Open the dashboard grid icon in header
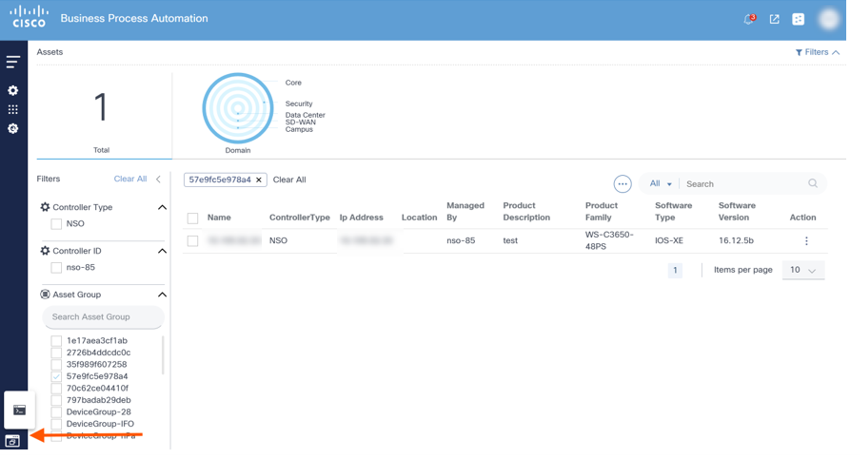 pos(799,19)
